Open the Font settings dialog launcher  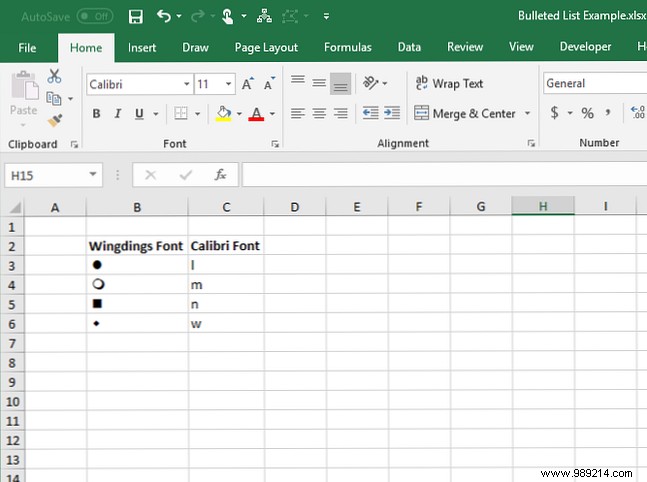click(275, 144)
